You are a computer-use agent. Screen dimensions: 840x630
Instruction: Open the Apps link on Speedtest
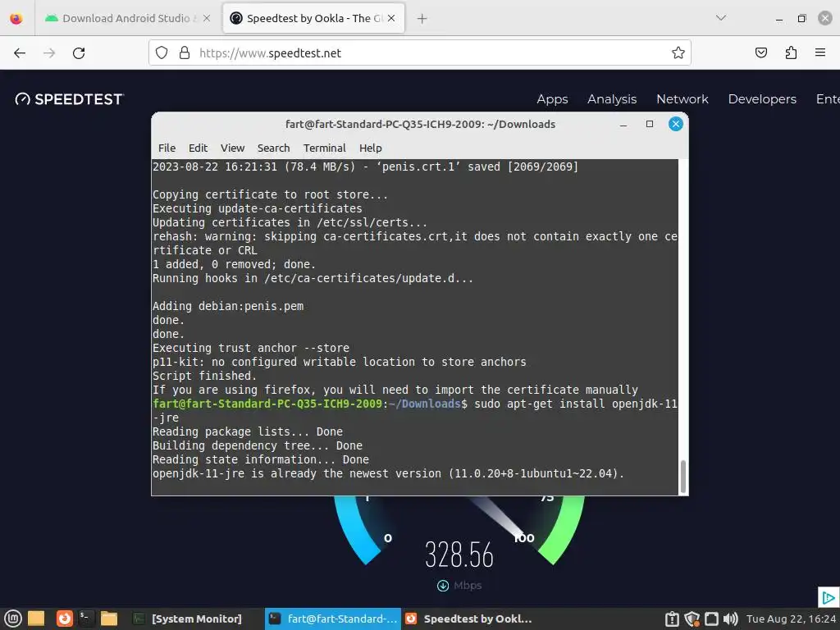(552, 99)
